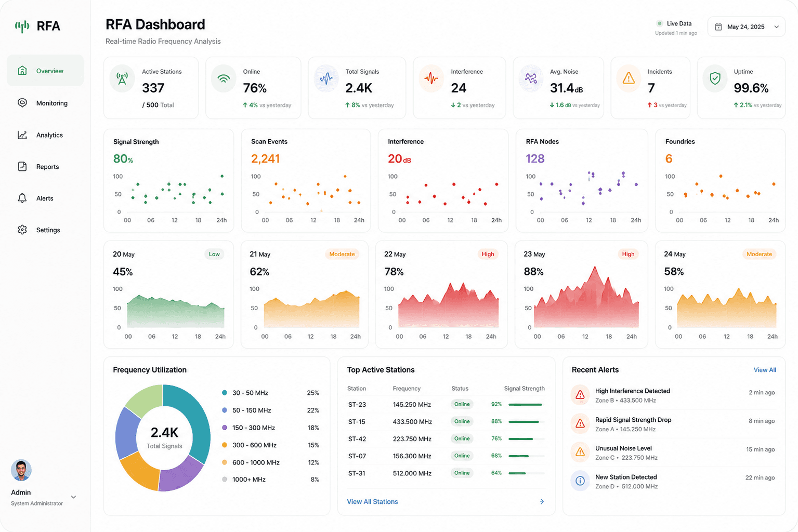Click the 1000+ MHz legend row

coord(270,480)
